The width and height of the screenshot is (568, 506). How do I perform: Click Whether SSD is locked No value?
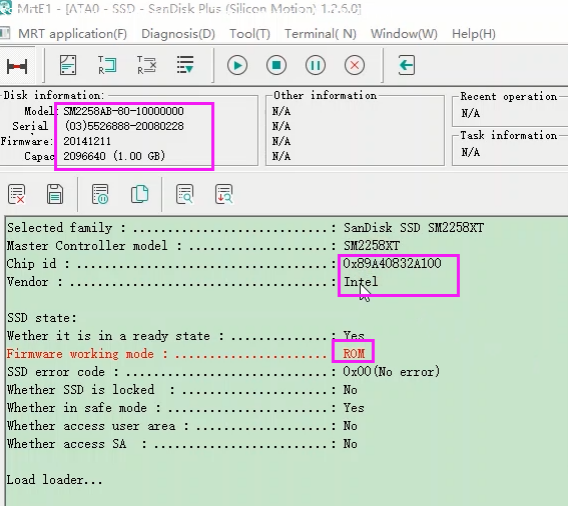pos(350,390)
